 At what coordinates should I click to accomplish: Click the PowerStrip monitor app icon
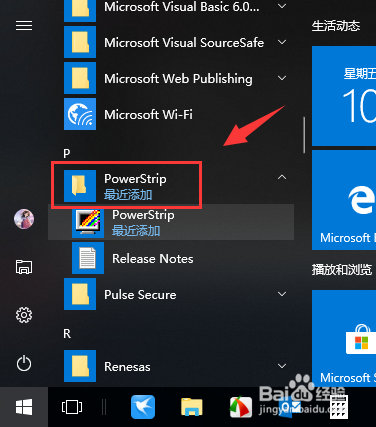click(88, 222)
